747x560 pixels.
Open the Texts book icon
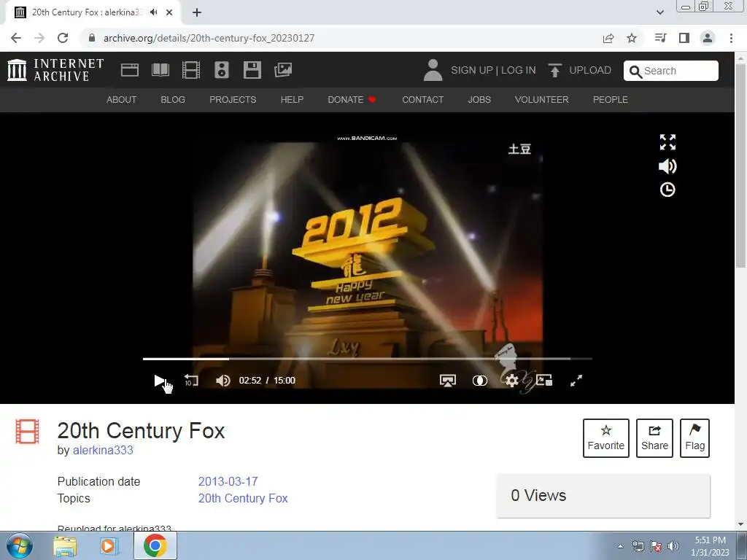[x=160, y=70]
